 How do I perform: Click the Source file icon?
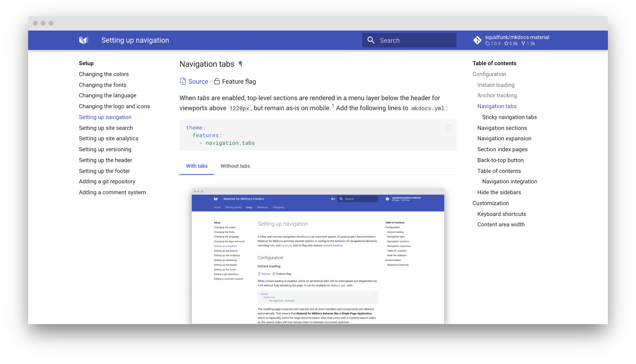click(x=183, y=81)
